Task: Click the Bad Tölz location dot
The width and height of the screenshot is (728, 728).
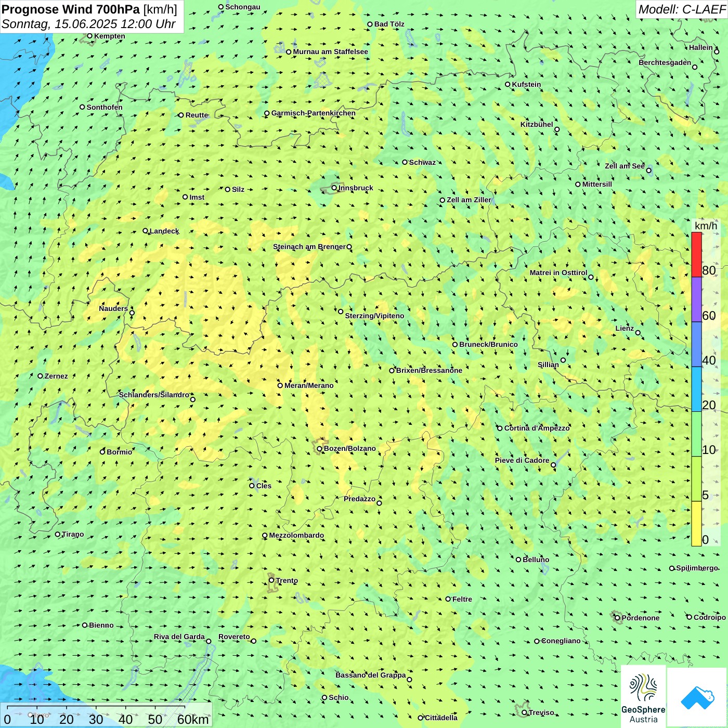Action: (370, 24)
